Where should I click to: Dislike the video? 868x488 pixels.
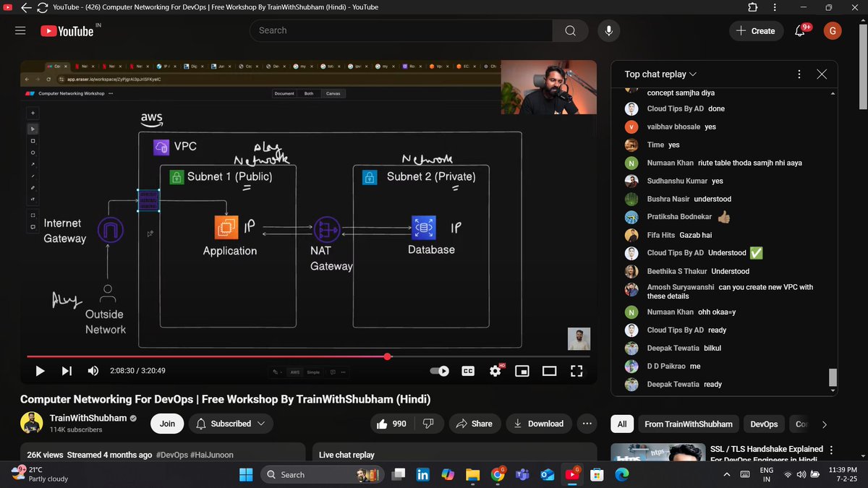pyautogui.click(x=427, y=424)
